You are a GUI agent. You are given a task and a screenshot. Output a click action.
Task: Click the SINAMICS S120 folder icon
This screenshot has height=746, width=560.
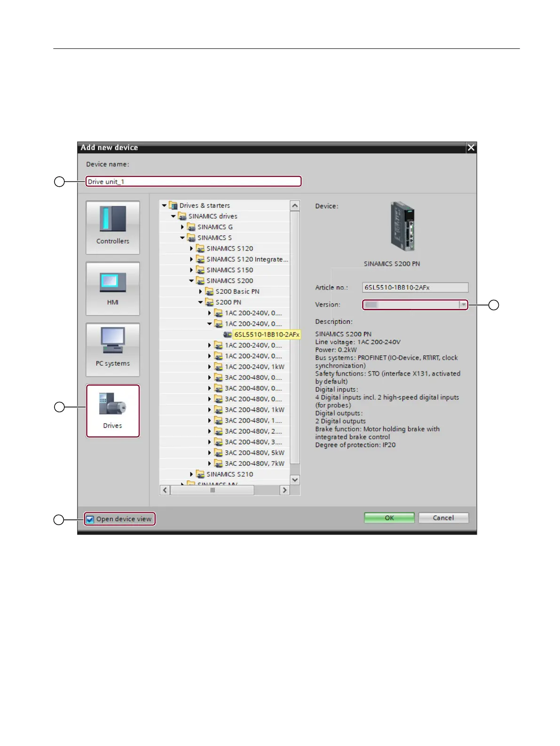coord(200,249)
